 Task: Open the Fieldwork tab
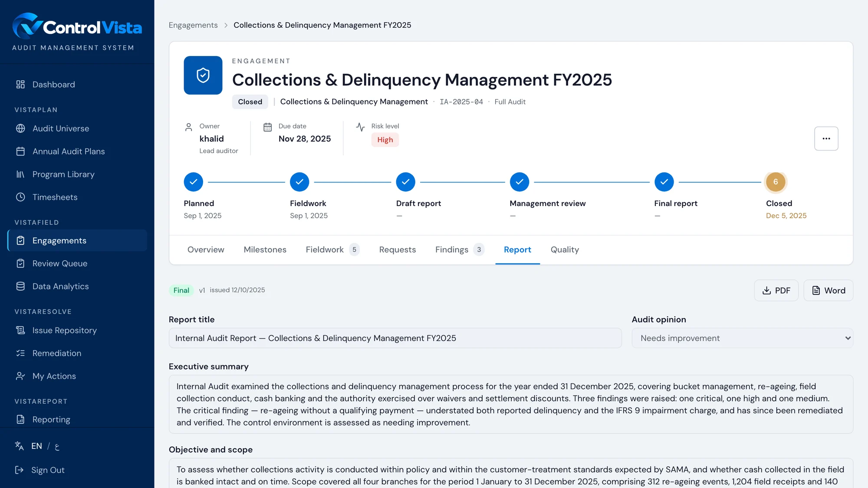click(332, 249)
